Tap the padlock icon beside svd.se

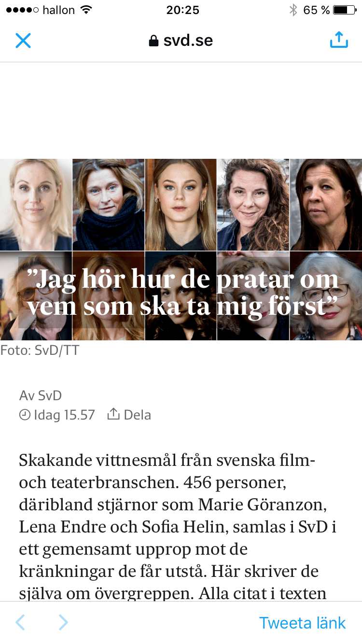pos(153,41)
